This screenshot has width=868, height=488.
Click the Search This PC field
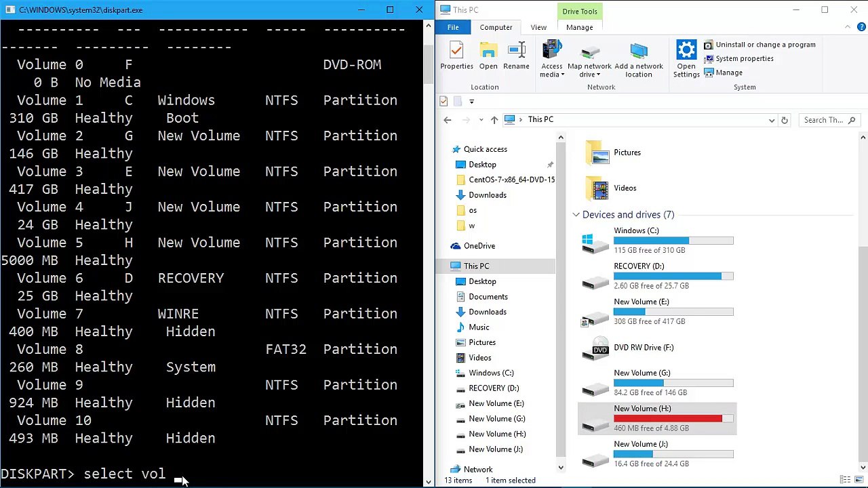pyautogui.click(x=829, y=120)
